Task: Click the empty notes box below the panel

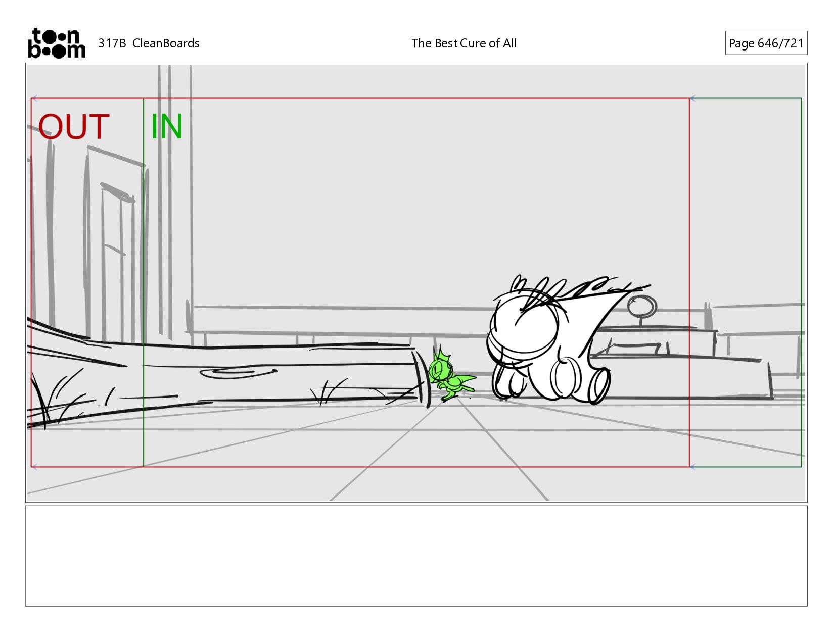Action: click(x=416, y=556)
